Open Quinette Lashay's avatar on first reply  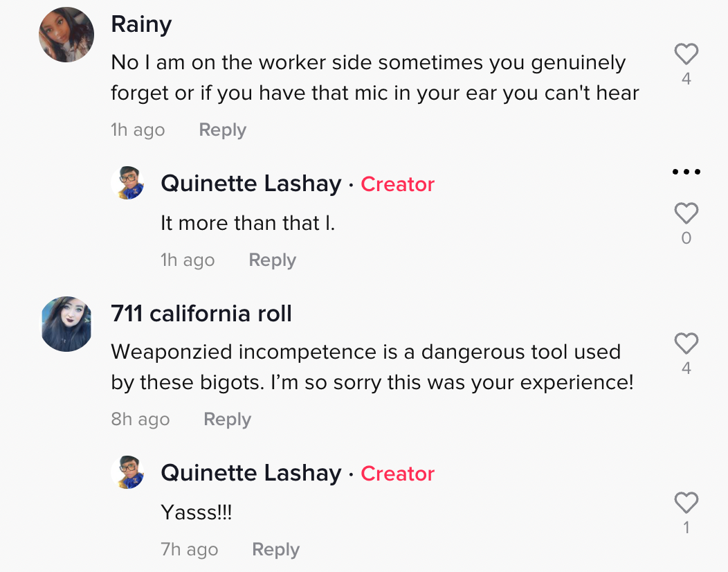point(127,183)
